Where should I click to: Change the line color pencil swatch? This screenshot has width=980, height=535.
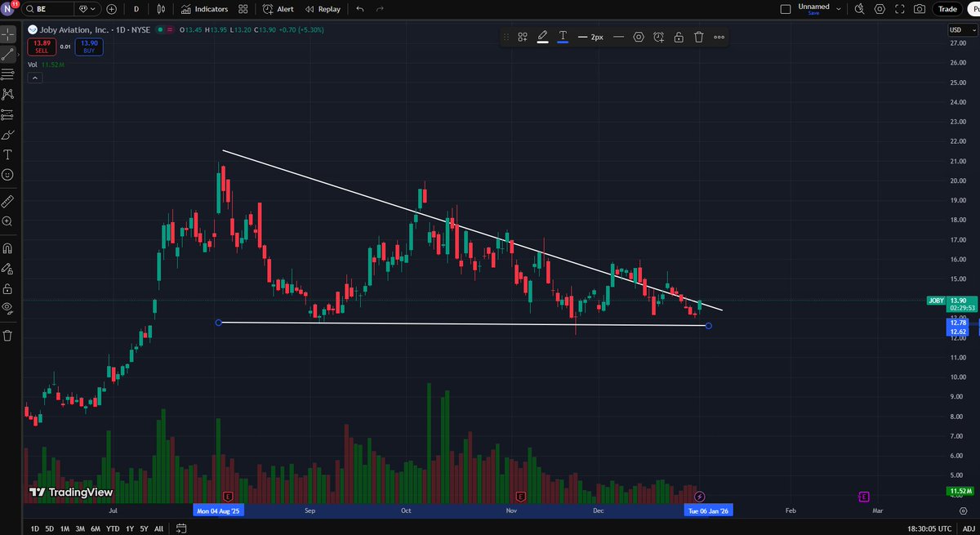542,37
